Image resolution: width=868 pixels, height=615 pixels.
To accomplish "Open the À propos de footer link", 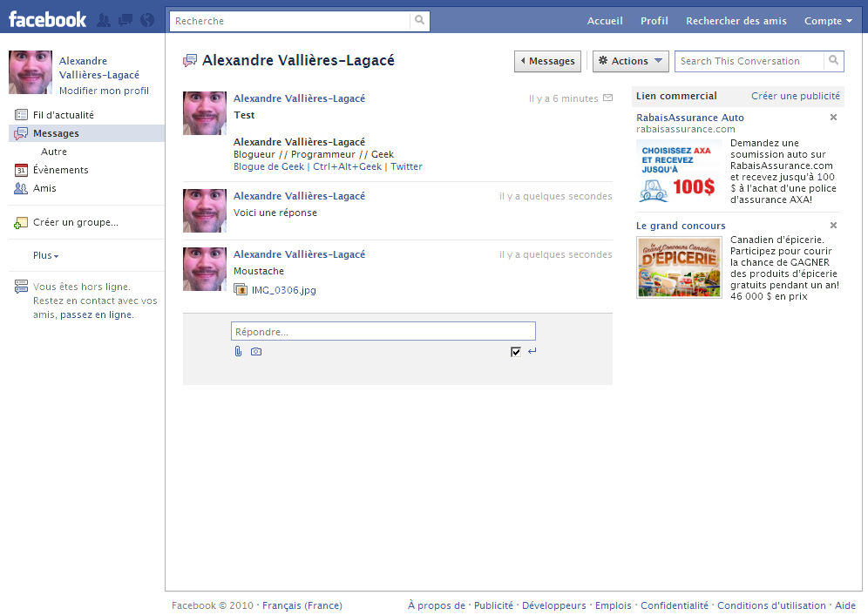I will (x=437, y=605).
